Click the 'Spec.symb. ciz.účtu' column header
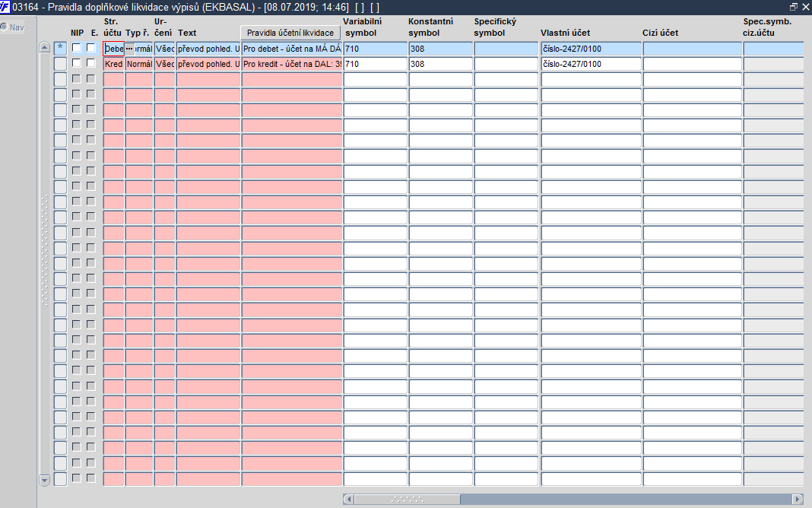The height and width of the screenshot is (508, 812). tap(767, 27)
